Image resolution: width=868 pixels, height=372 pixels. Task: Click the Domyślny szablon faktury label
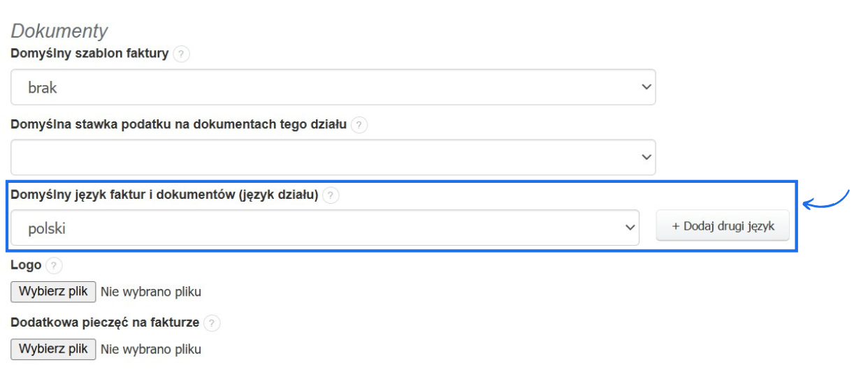point(89,54)
